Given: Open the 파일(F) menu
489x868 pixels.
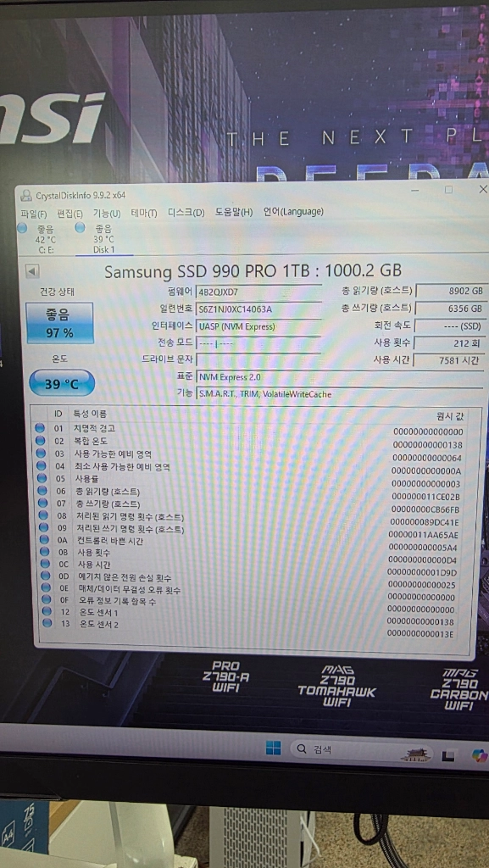Looking at the screenshot, I should [x=34, y=214].
